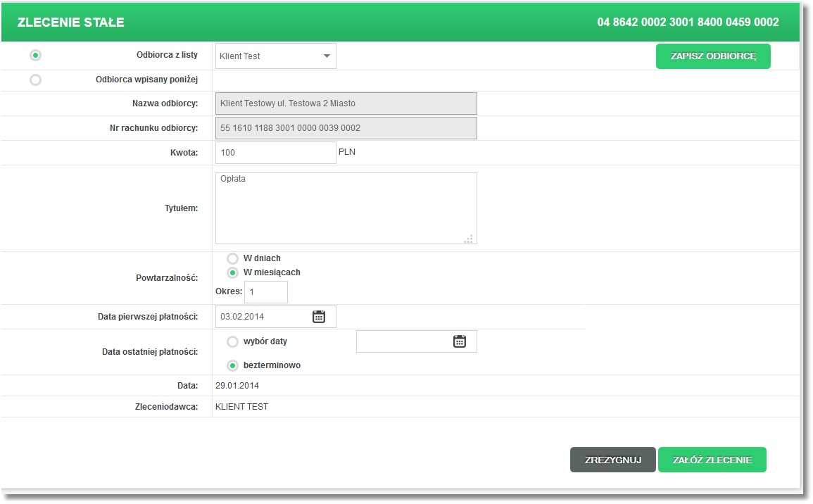Click the 'Nr rachunku odbiorcy:' label
This screenshot has height=504, width=813.
(x=154, y=128)
